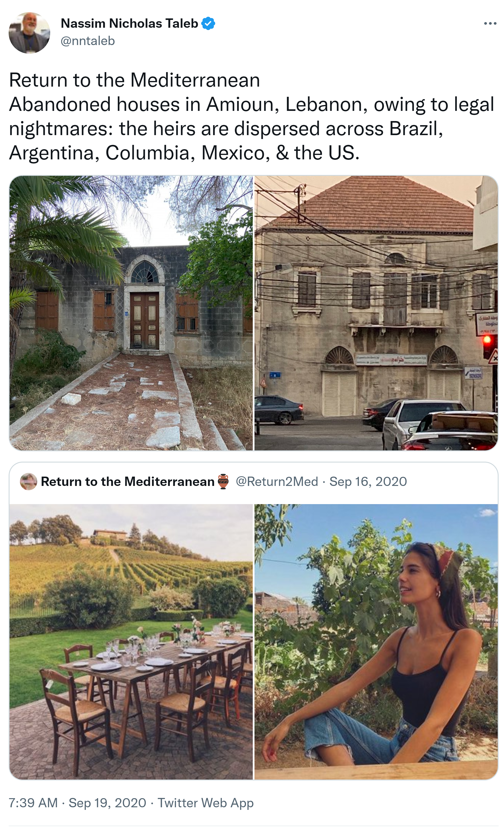Viewport: 504px width, 830px height.
Task: Open the 7:39 AM timestamp link
Action: (33, 803)
